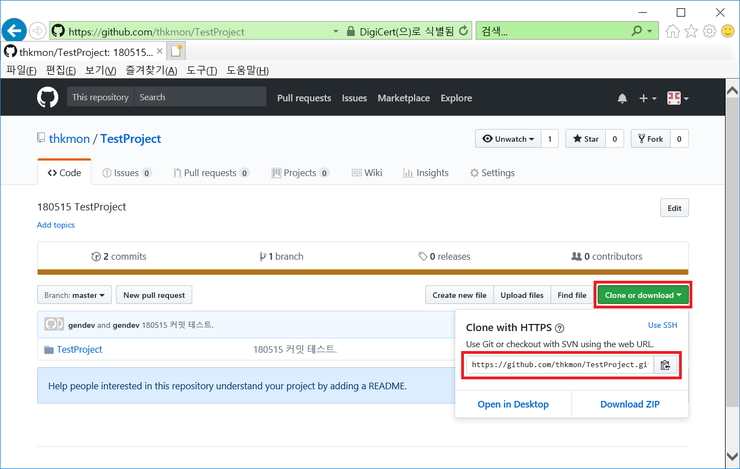Viewport: 740px width, 469px height.
Task: Open the TestProject folder in file list
Action: tap(79, 349)
